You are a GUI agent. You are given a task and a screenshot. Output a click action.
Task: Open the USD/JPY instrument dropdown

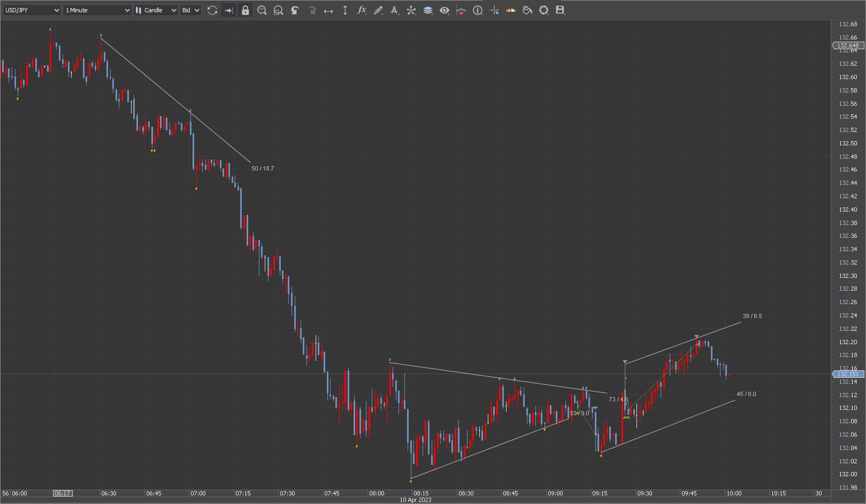[x=32, y=10]
